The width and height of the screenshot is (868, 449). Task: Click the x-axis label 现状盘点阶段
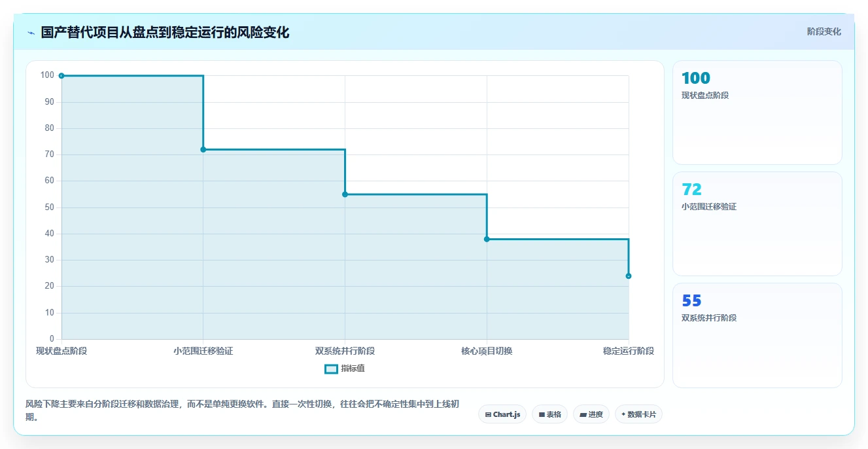[x=61, y=351]
